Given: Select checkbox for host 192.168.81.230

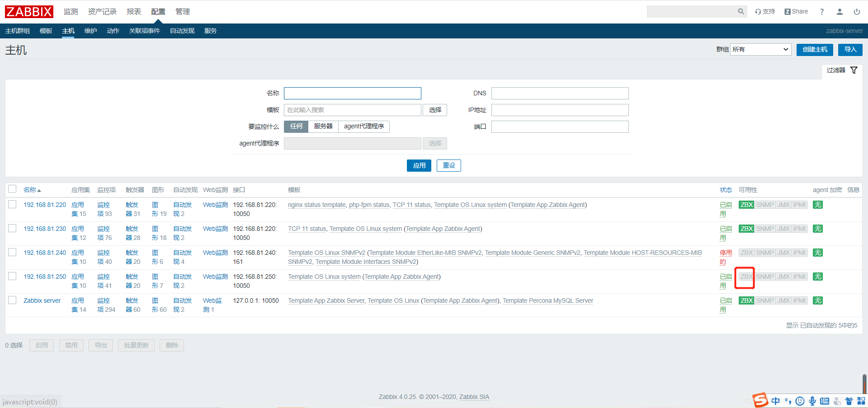Looking at the screenshot, I should [12, 228].
